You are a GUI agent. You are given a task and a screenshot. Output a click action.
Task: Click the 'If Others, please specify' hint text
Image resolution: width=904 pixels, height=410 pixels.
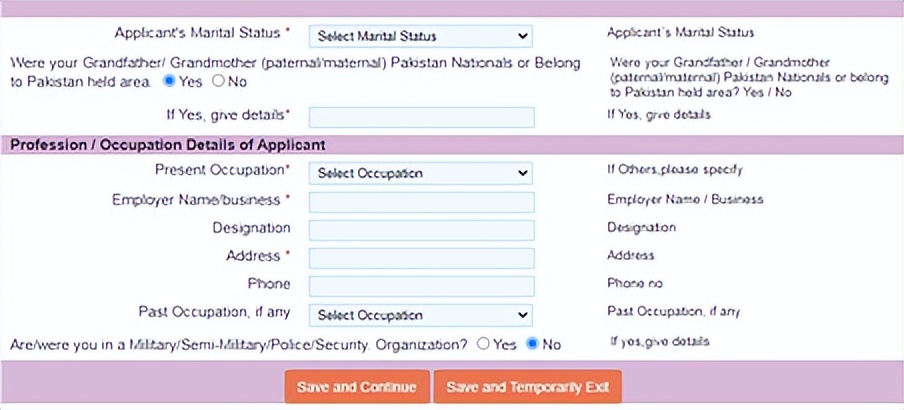coord(675,170)
